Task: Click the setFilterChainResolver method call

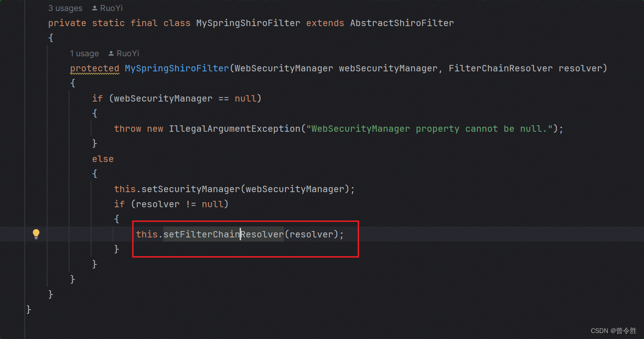Action: coord(224,234)
